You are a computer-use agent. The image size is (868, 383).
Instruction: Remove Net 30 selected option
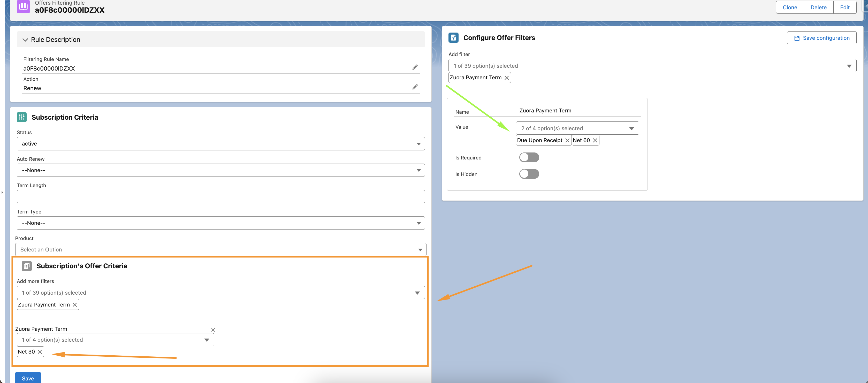click(x=40, y=352)
